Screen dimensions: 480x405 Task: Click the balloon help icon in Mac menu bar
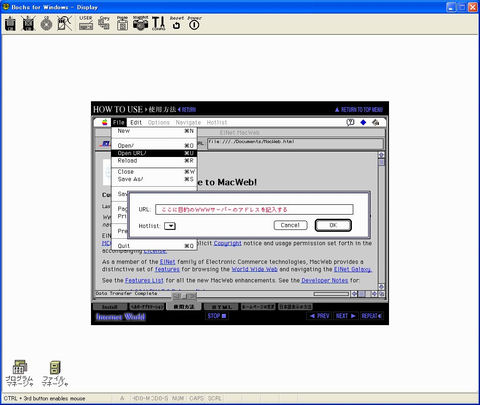[x=350, y=122]
